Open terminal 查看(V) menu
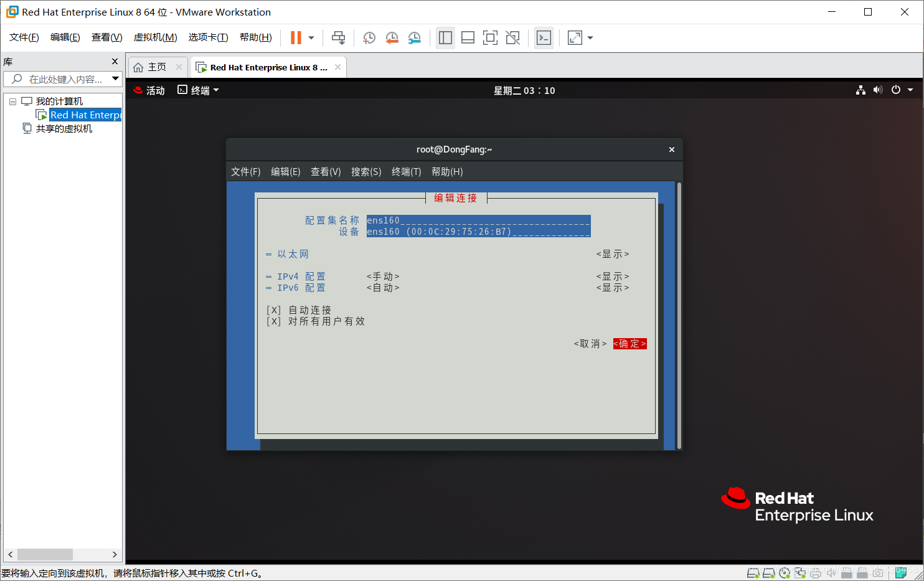924x581 pixels. 326,172
